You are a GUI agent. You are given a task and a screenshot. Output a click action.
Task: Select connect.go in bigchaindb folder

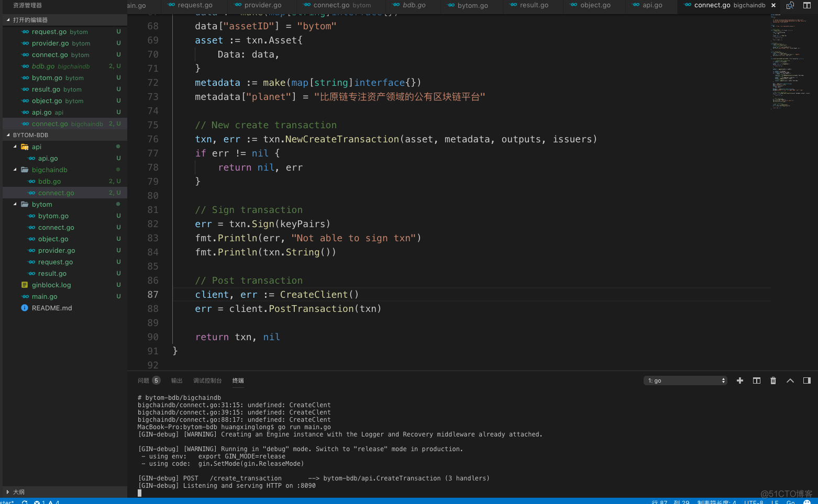pyautogui.click(x=65, y=193)
